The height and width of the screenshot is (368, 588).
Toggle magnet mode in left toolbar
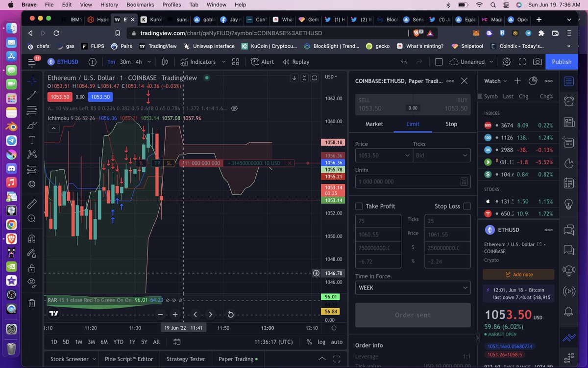(x=32, y=238)
